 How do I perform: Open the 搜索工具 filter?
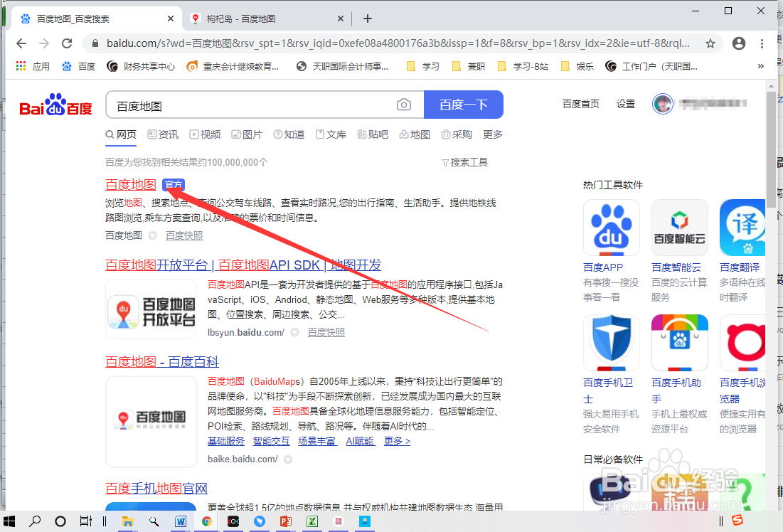[x=464, y=162]
